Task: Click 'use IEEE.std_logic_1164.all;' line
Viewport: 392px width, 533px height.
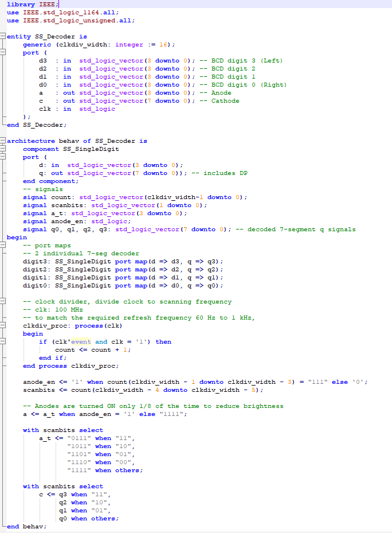Action: coord(63,13)
